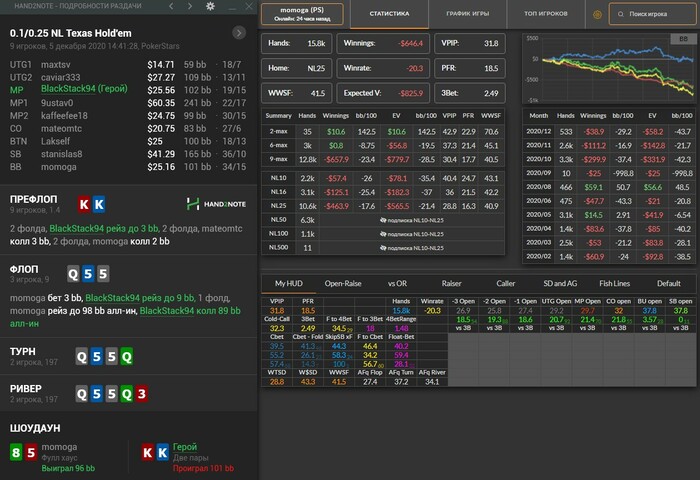Select the Caller HUD tab

pos(505,284)
